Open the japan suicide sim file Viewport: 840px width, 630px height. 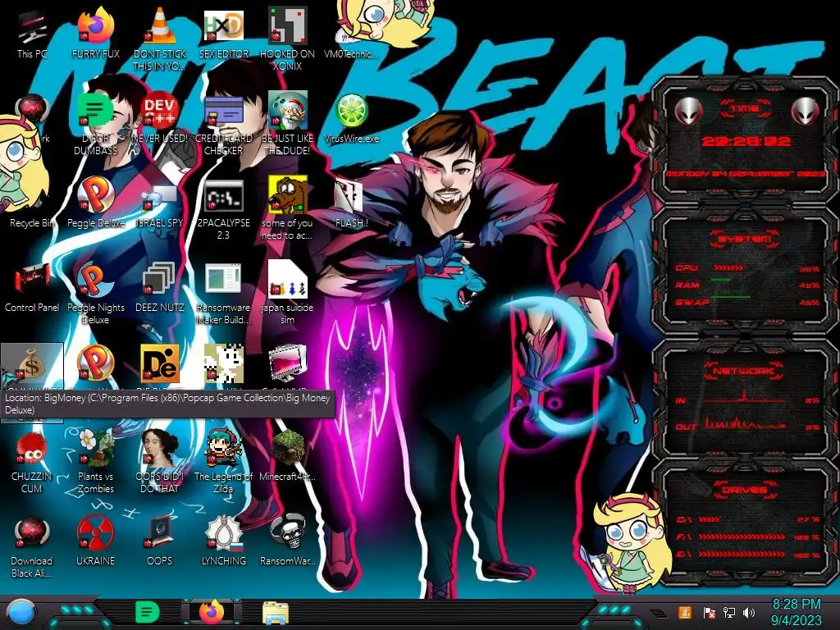[287, 294]
